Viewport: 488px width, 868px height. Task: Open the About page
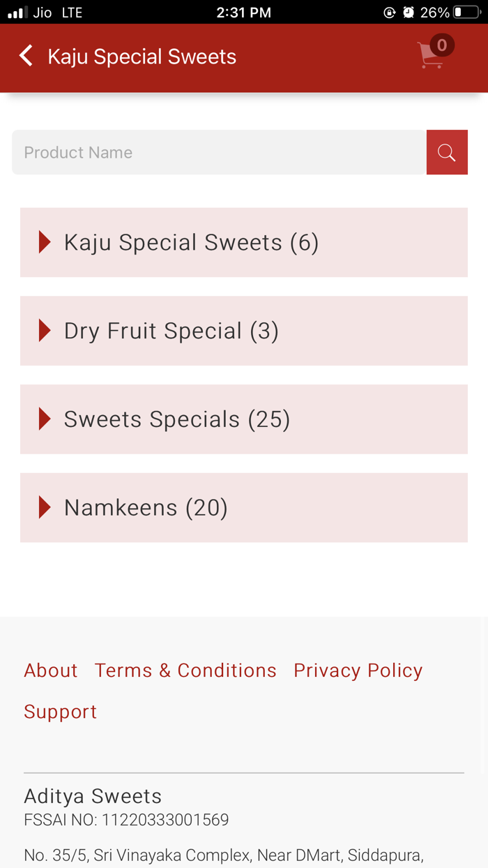(50, 670)
